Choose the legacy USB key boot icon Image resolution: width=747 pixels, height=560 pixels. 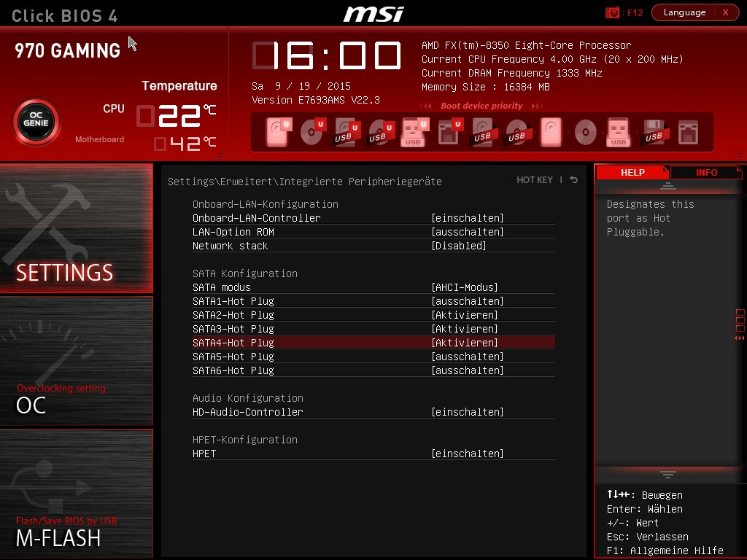coord(619,132)
